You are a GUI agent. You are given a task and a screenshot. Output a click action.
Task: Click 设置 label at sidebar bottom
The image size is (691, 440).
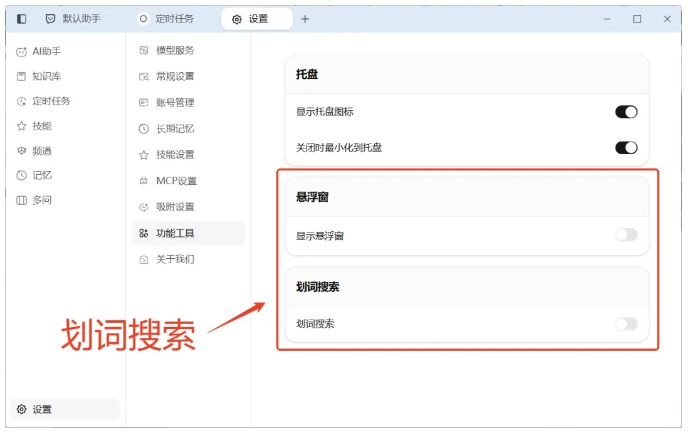[x=42, y=410]
